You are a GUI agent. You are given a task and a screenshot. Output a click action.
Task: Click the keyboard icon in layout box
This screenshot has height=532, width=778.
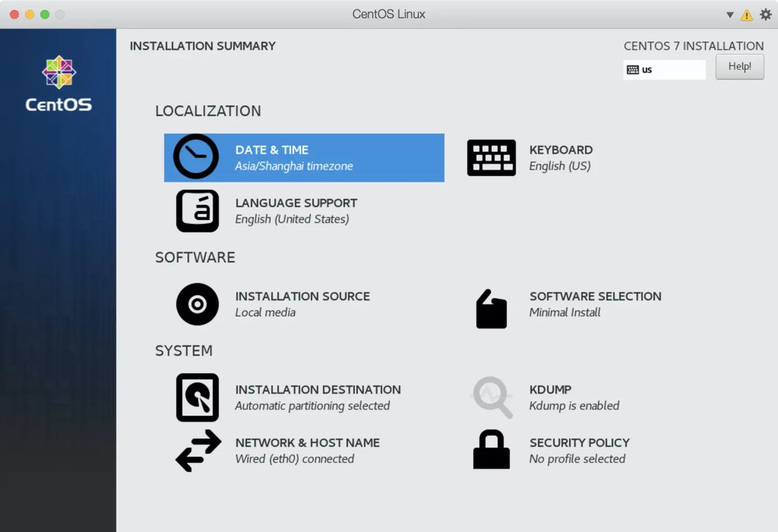[633, 70]
